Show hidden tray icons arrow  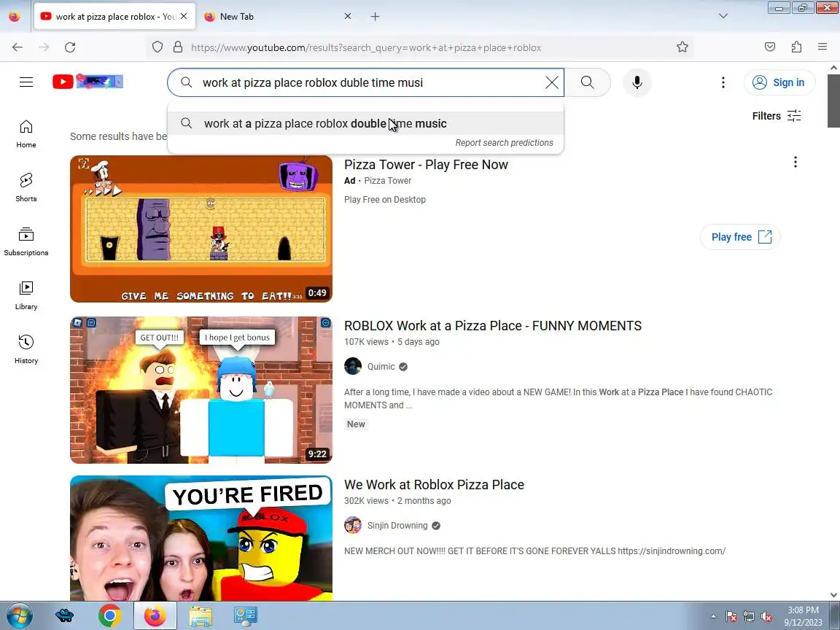[713, 617]
